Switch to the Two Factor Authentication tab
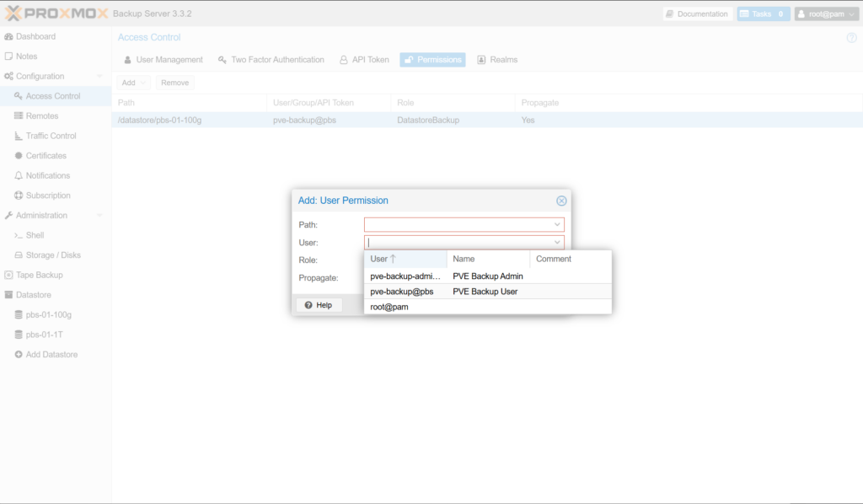 click(x=271, y=60)
